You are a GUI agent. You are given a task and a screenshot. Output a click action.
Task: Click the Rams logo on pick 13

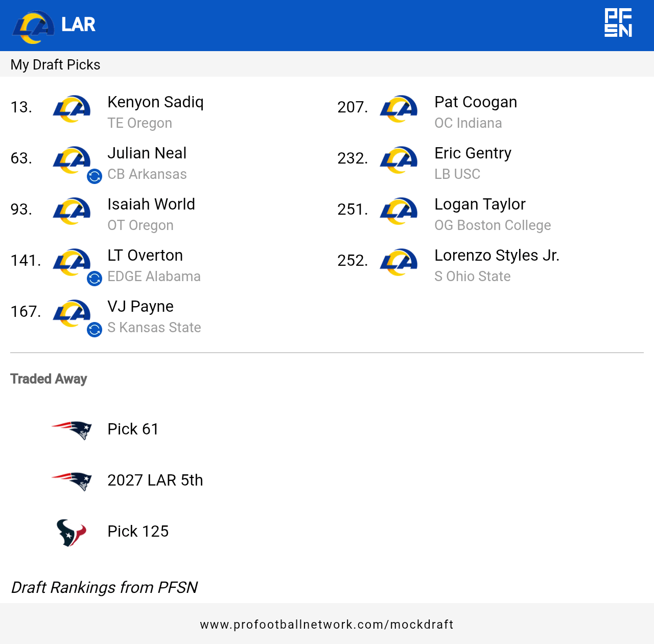[x=72, y=109]
